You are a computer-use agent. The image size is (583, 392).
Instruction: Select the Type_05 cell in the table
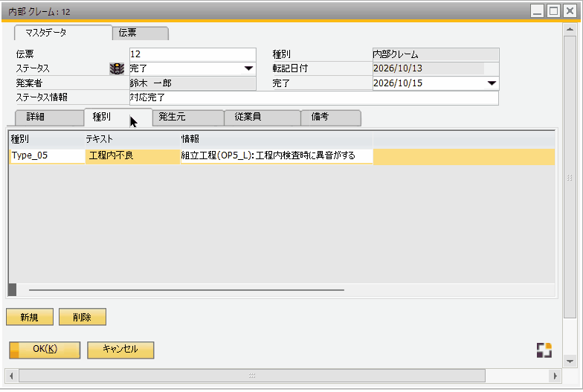(x=48, y=156)
